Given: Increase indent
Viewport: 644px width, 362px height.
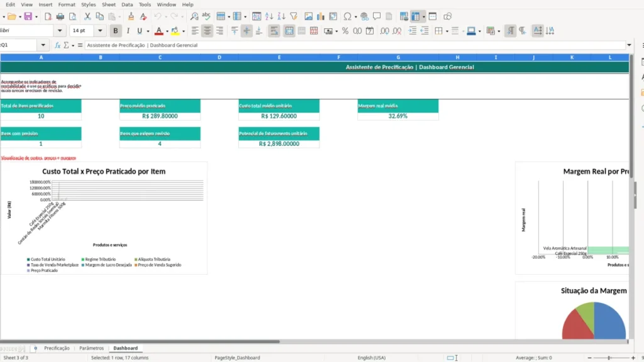Looking at the screenshot, I should click(413, 31).
